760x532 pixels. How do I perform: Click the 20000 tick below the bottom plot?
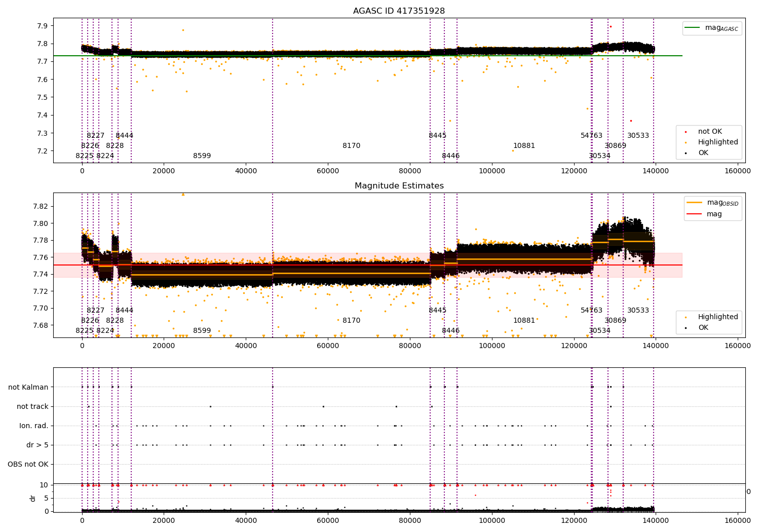164,520
